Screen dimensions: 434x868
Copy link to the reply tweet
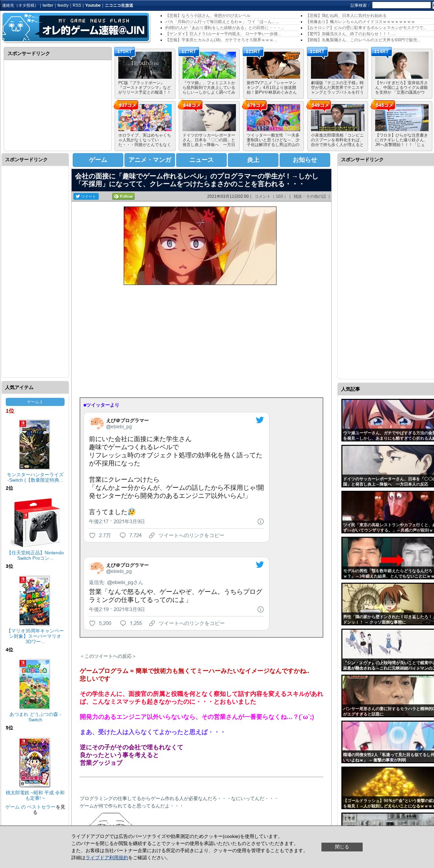point(187,623)
